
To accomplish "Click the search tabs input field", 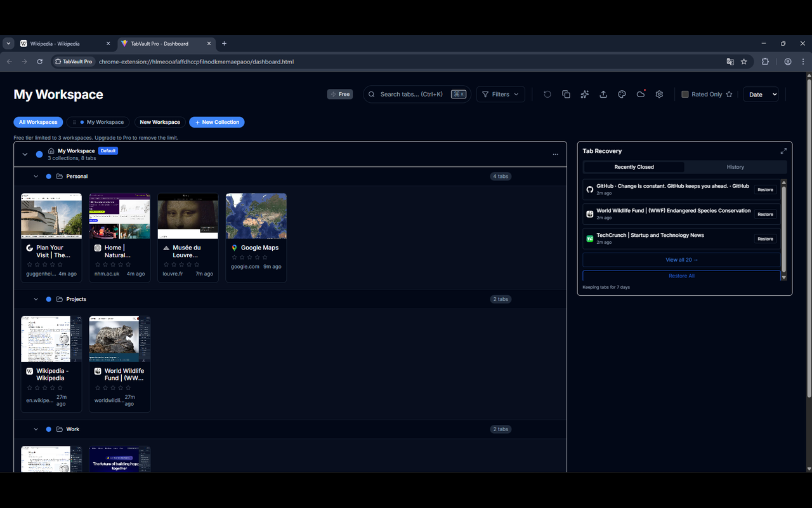I will point(417,94).
